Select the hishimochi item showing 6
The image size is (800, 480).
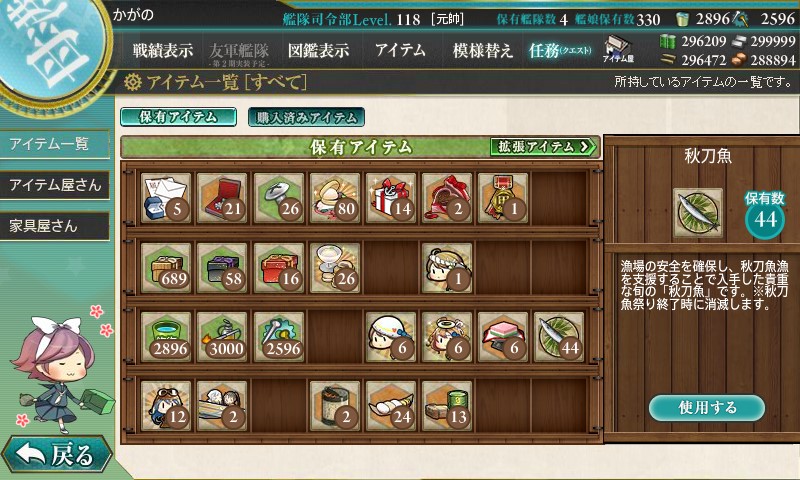coord(503,337)
